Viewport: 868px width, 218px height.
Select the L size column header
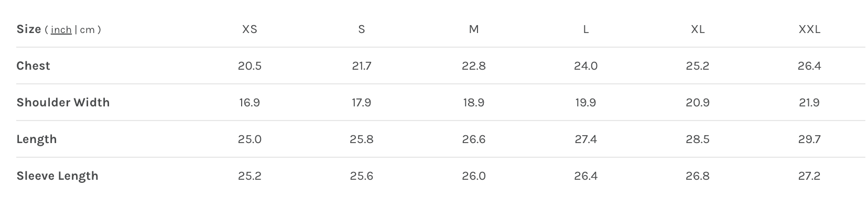585,29
